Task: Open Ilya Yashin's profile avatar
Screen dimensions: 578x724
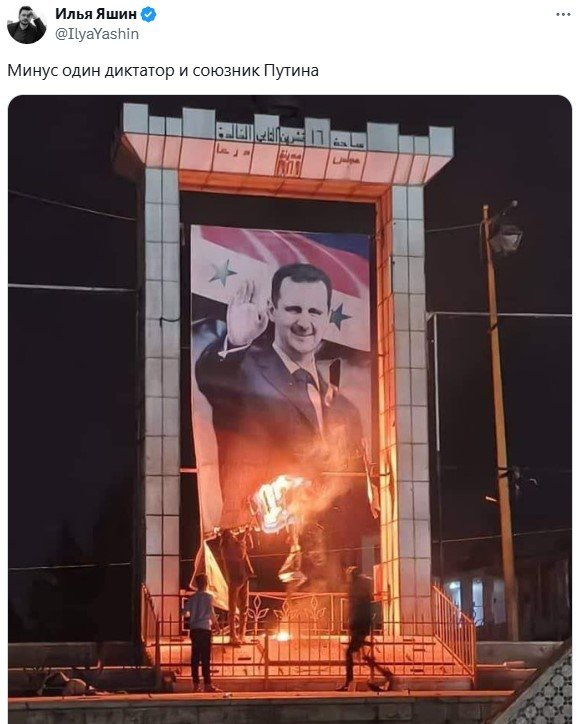Action: click(27, 24)
